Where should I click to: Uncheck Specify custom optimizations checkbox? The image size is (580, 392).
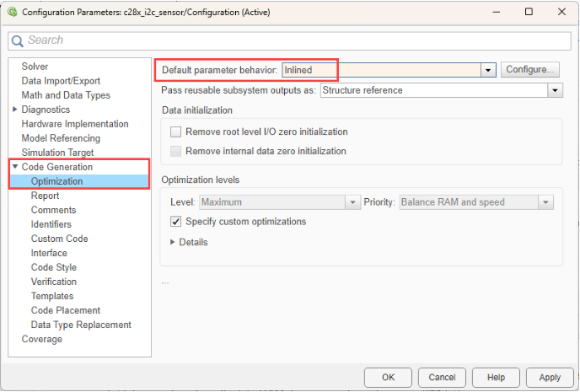pyautogui.click(x=176, y=222)
